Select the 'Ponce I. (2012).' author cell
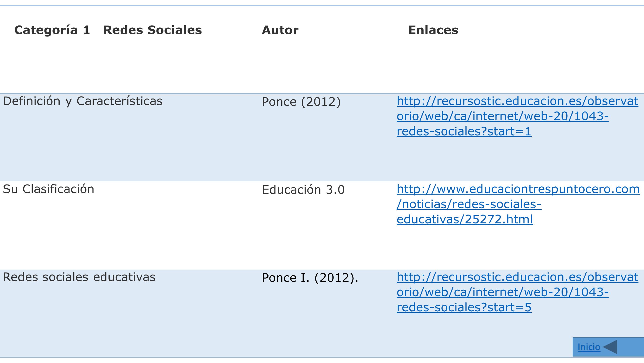Viewport: 644px width, 363px height. tap(310, 278)
